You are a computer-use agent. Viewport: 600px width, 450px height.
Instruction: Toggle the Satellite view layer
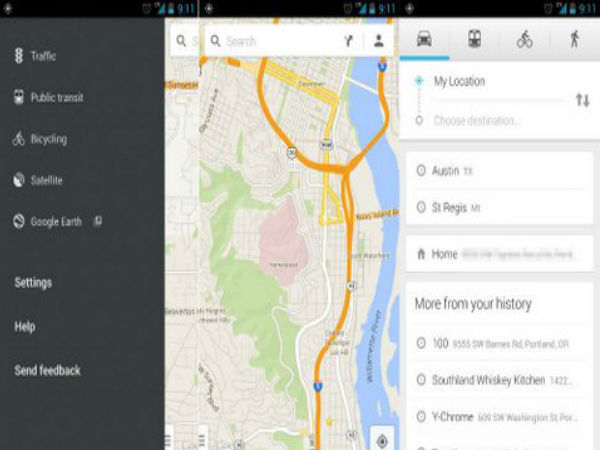click(46, 180)
